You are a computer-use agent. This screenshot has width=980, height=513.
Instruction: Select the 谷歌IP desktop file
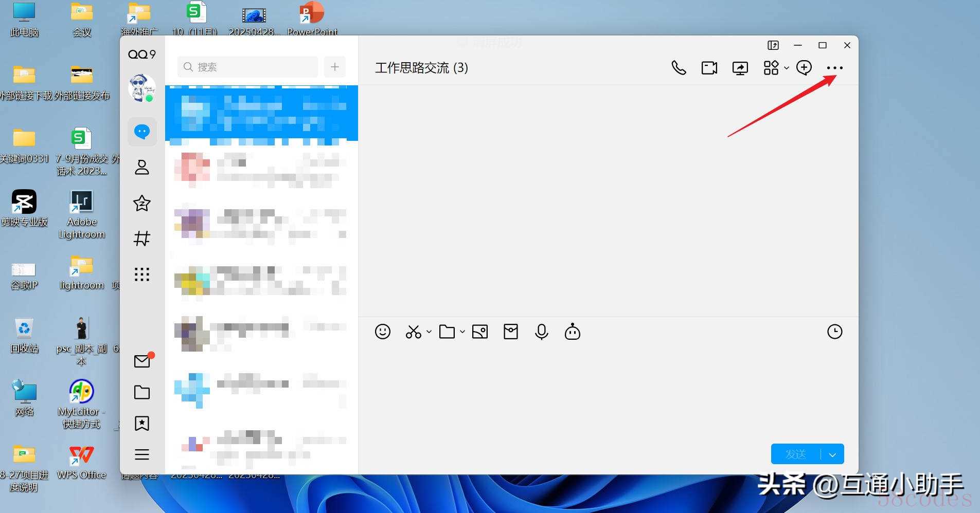pyautogui.click(x=24, y=276)
